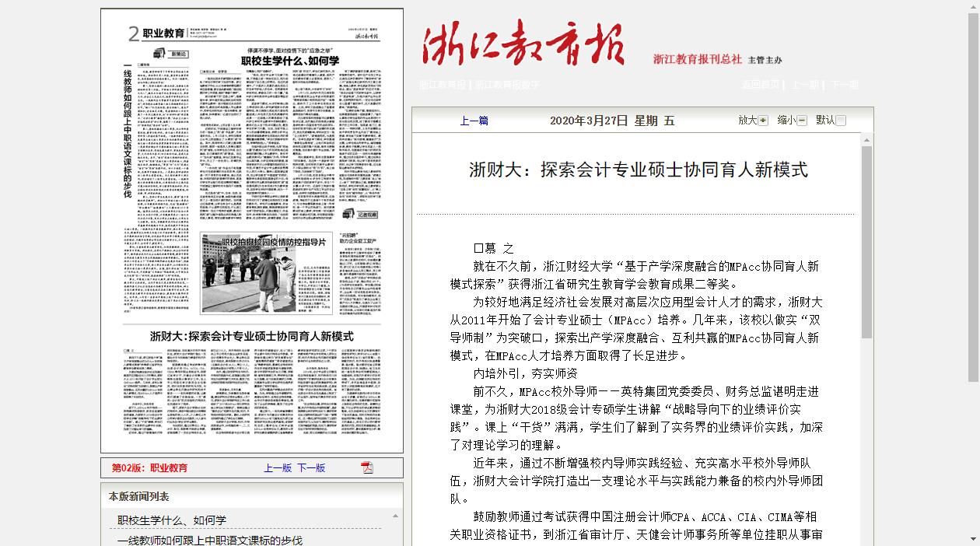Go to the previous issue 上一期

tap(805, 85)
